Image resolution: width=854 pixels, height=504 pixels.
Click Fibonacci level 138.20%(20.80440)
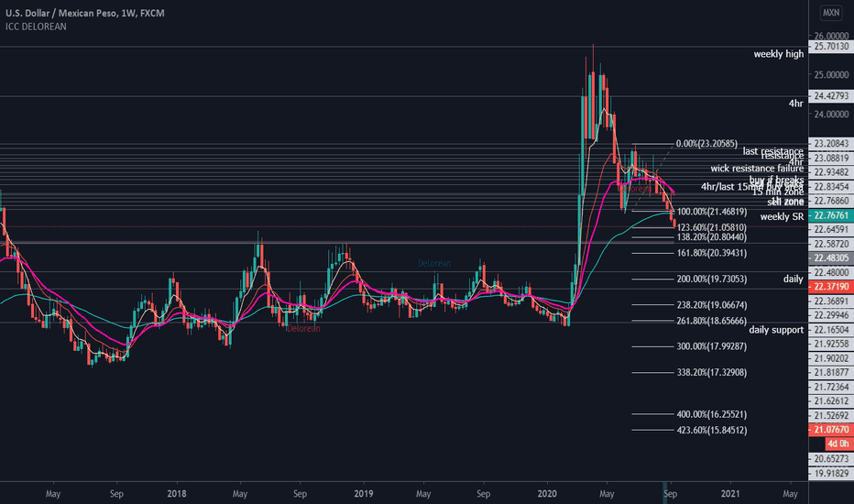[712, 237]
